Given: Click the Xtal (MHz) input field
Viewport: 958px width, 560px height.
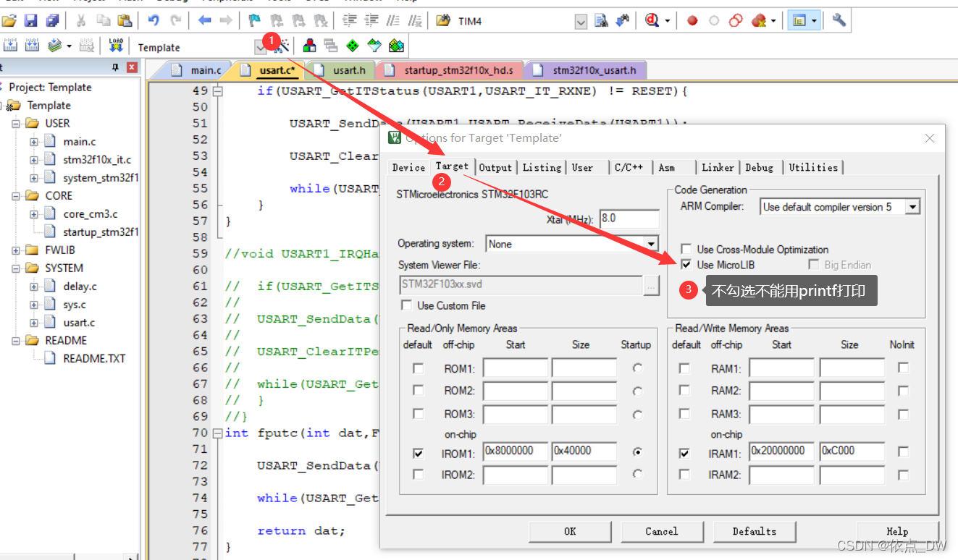Looking at the screenshot, I should pos(629,219).
